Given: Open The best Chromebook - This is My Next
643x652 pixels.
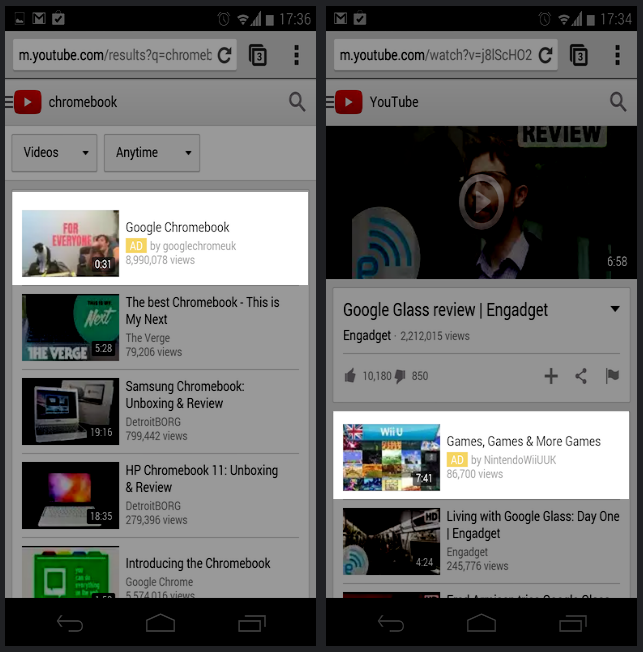Looking at the screenshot, I should (203, 311).
